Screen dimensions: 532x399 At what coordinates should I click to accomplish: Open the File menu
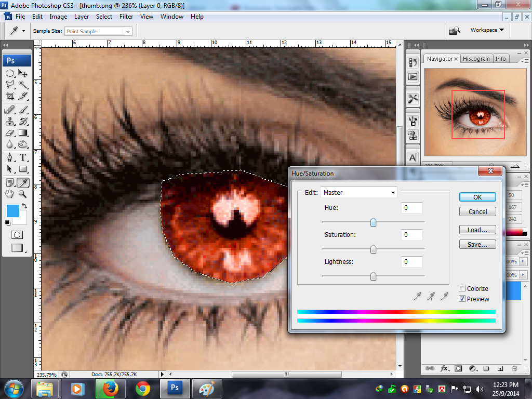[x=20, y=17]
